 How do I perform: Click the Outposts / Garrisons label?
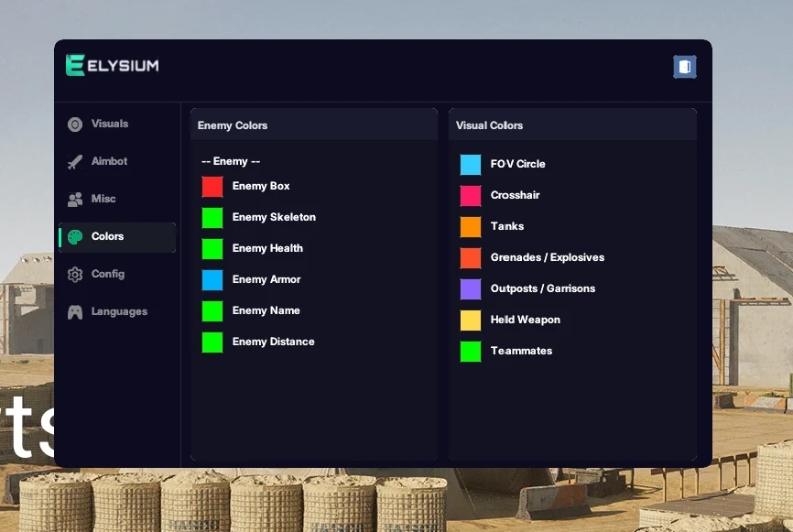543,288
